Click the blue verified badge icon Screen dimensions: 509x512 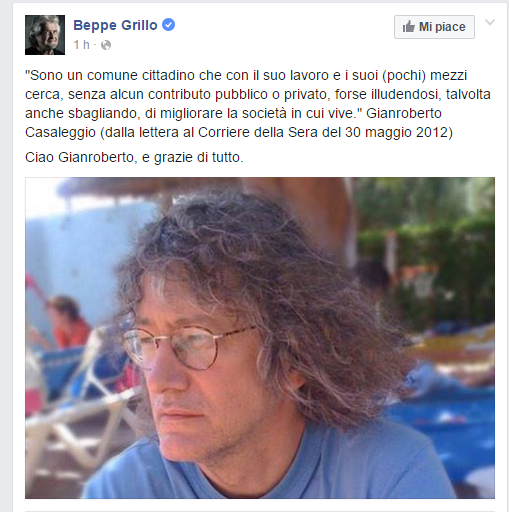point(168,25)
